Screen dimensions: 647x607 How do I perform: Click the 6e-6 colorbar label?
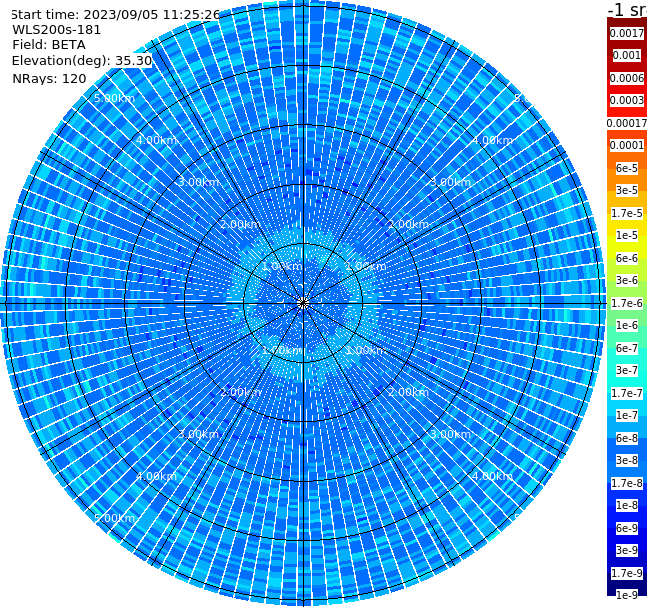click(627, 258)
